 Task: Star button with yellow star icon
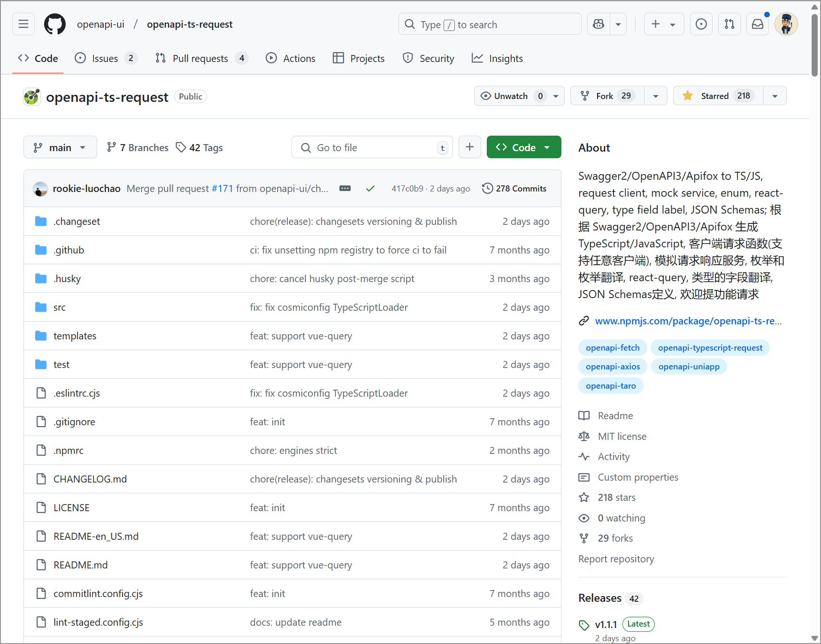[719, 96]
